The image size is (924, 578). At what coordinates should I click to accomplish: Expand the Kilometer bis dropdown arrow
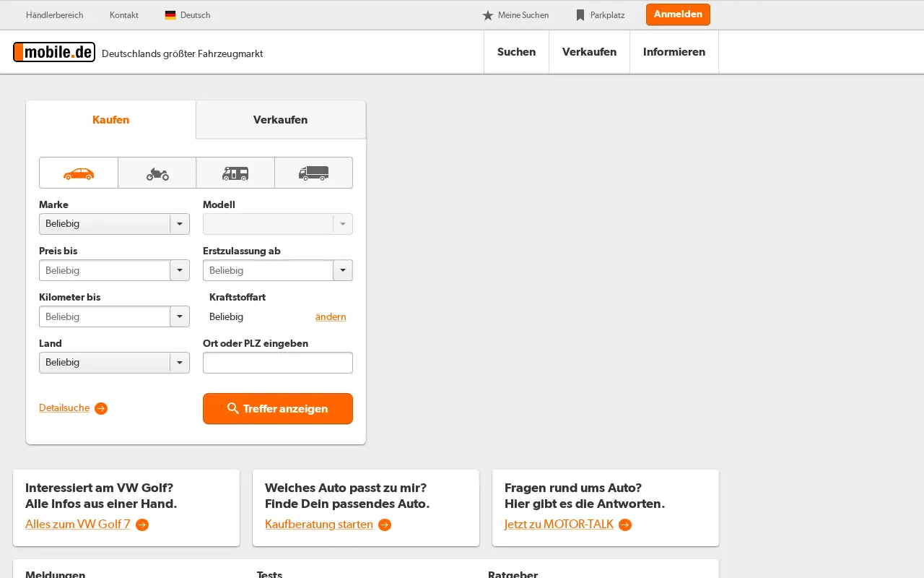coord(180,316)
